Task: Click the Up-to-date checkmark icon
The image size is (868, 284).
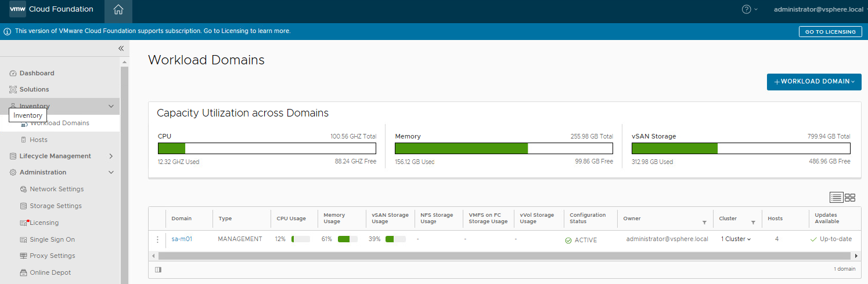Action: coord(813,239)
